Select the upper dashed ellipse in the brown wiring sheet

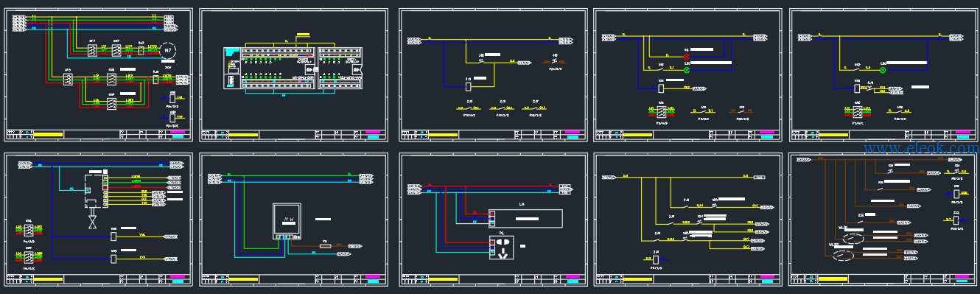click(853, 239)
